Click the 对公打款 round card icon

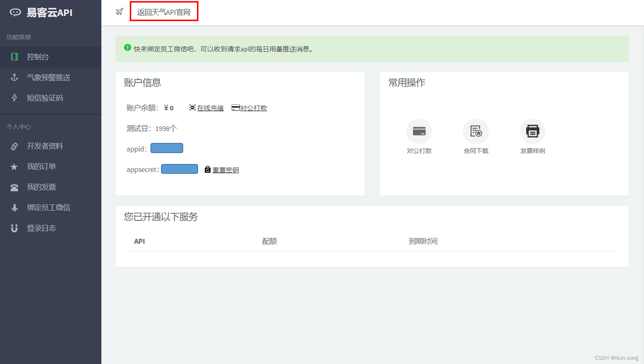point(419,131)
